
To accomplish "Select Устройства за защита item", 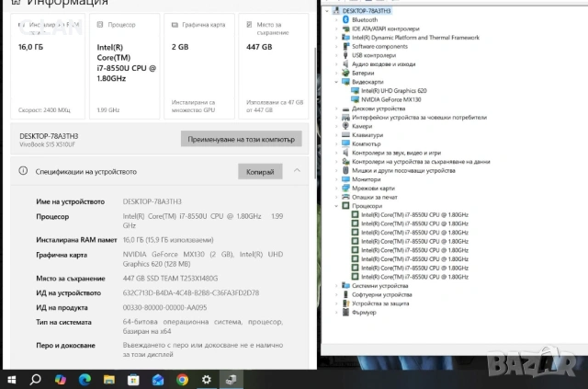I will [x=380, y=303].
